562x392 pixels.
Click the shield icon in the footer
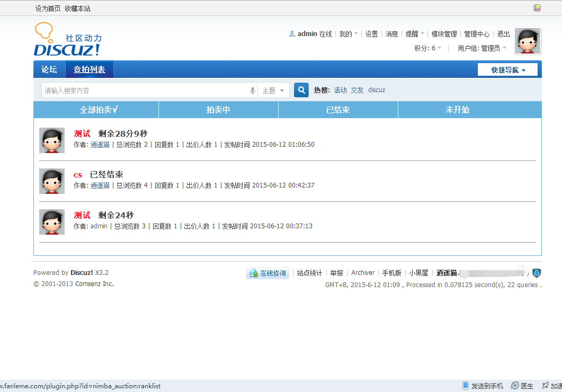(x=537, y=273)
